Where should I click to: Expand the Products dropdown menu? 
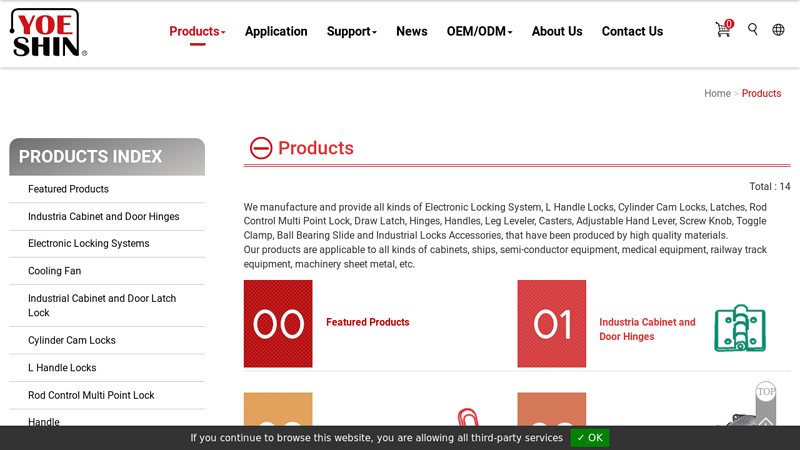pyautogui.click(x=197, y=31)
